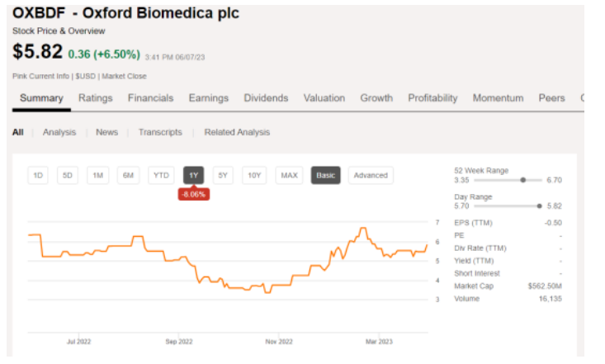Click the Volume value 16,135
Viewport: 605px width, 364px height.
(551, 299)
